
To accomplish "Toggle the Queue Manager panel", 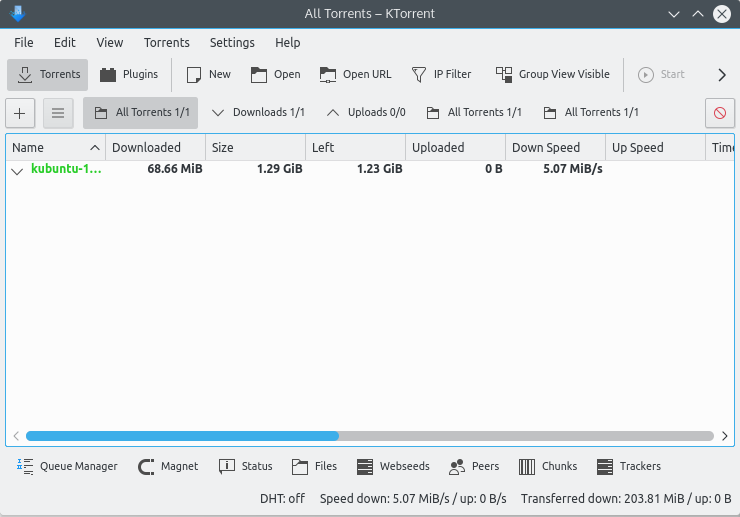I will [x=67, y=466].
